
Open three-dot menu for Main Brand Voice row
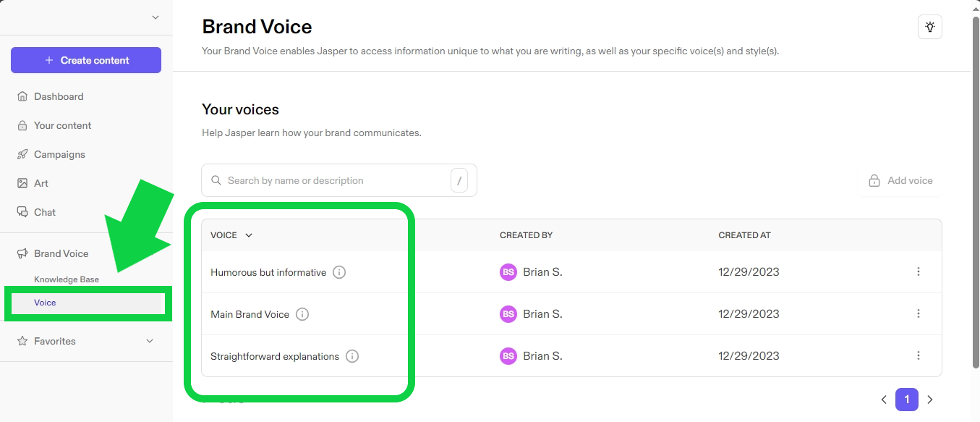(919, 313)
